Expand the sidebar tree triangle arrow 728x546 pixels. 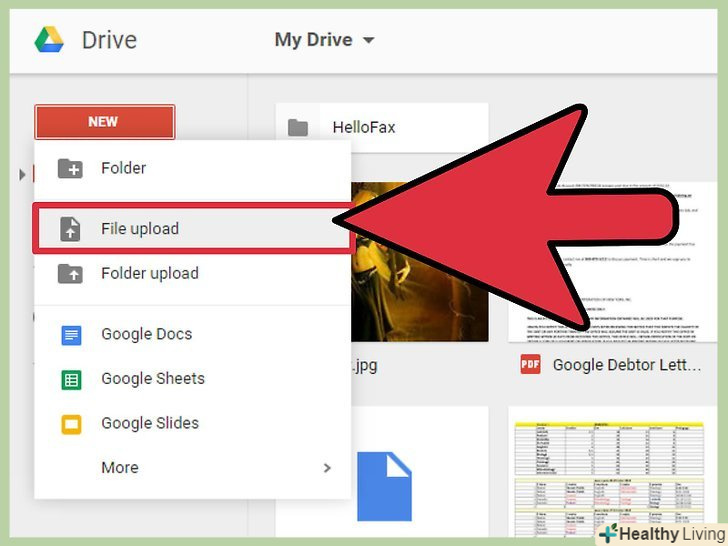pos(22,175)
